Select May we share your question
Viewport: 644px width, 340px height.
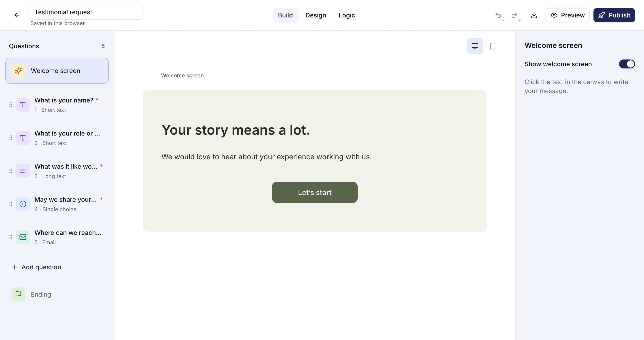(x=57, y=204)
